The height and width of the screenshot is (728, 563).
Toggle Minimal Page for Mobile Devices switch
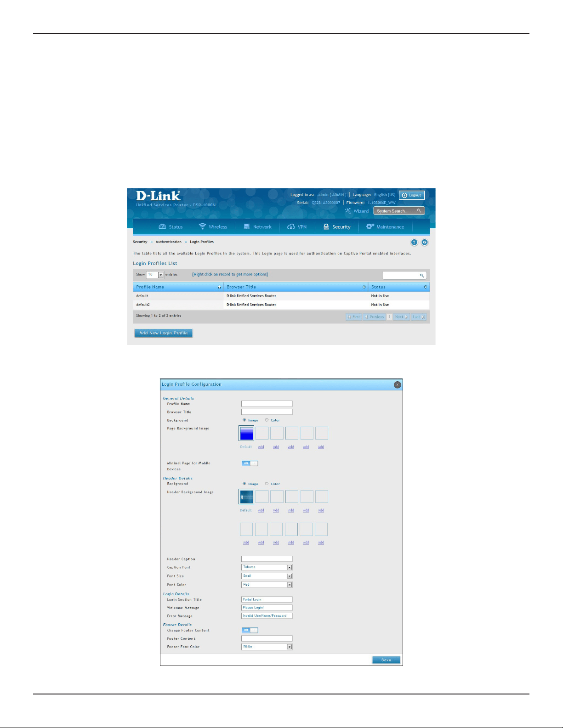[x=250, y=463]
